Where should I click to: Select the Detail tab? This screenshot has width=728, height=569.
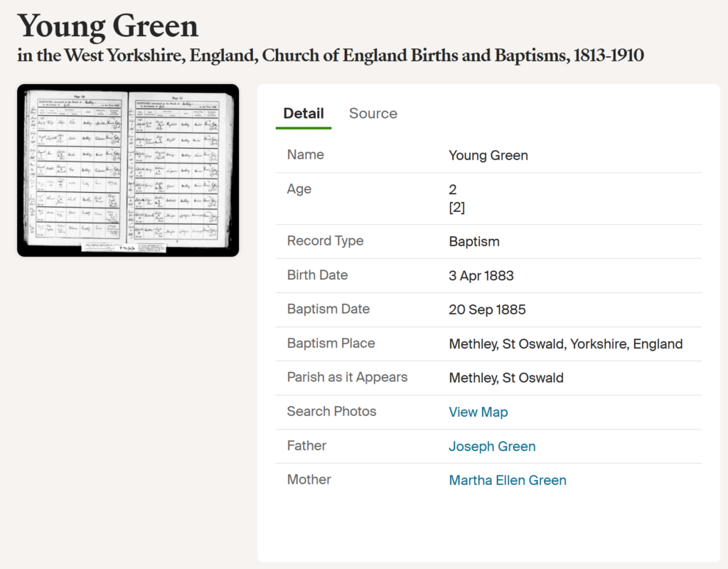pos(303,113)
